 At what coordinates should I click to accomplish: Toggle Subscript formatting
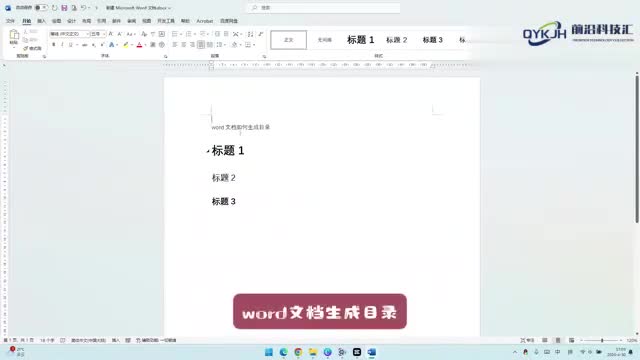click(x=93, y=44)
